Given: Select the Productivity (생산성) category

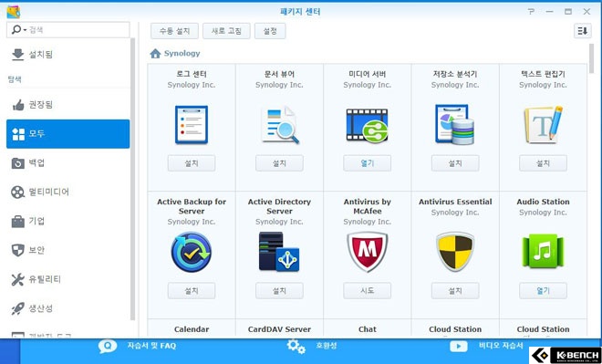Looking at the screenshot, I should [68, 308].
